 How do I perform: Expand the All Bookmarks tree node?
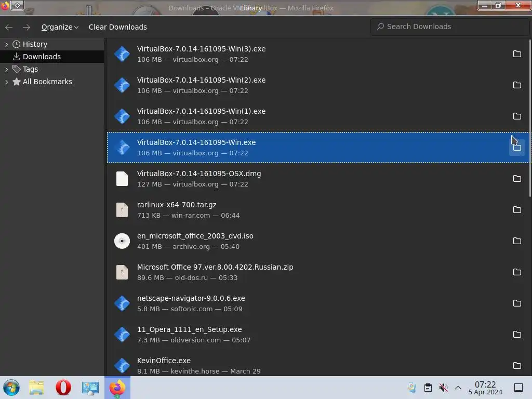point(6,82)
